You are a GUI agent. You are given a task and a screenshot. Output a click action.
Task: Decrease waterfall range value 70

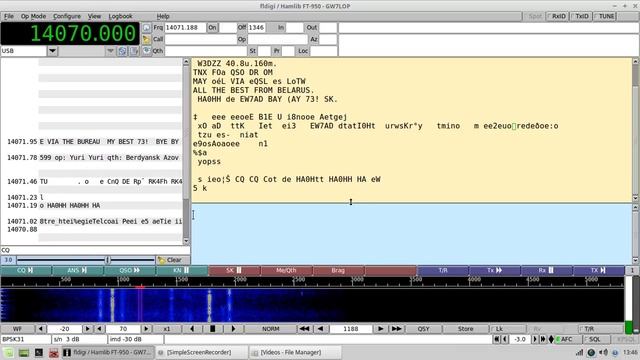pos(99,329)
